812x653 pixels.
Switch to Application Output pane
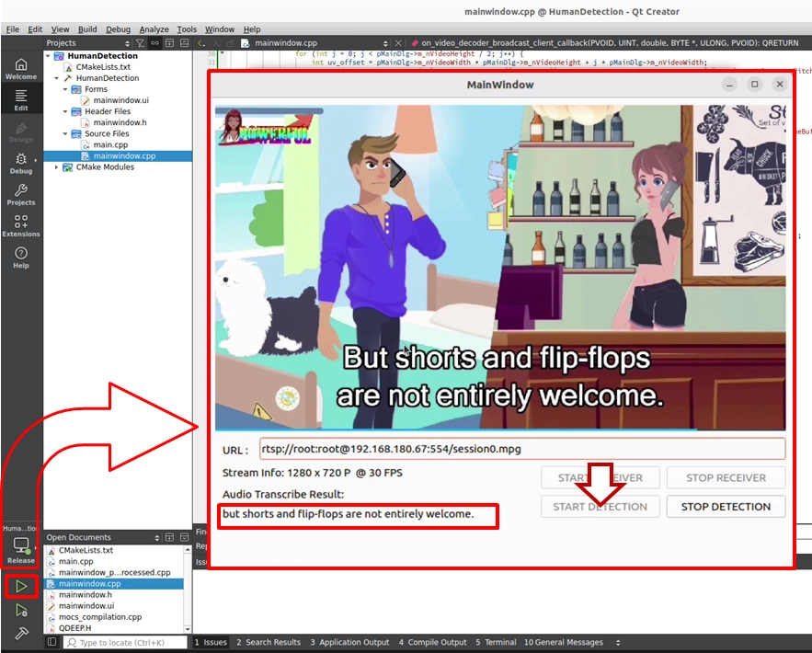point(349,642)
